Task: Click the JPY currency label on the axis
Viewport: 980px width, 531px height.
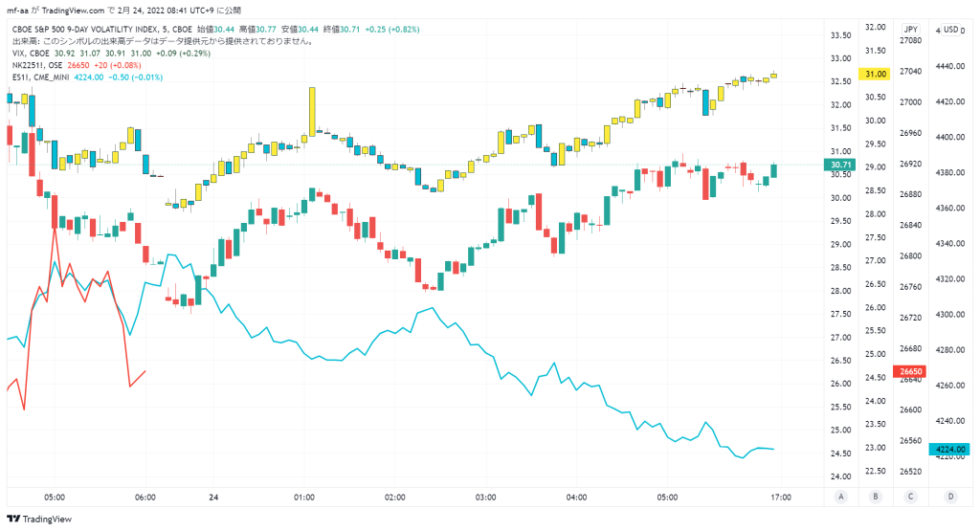Action: (911, 30)
